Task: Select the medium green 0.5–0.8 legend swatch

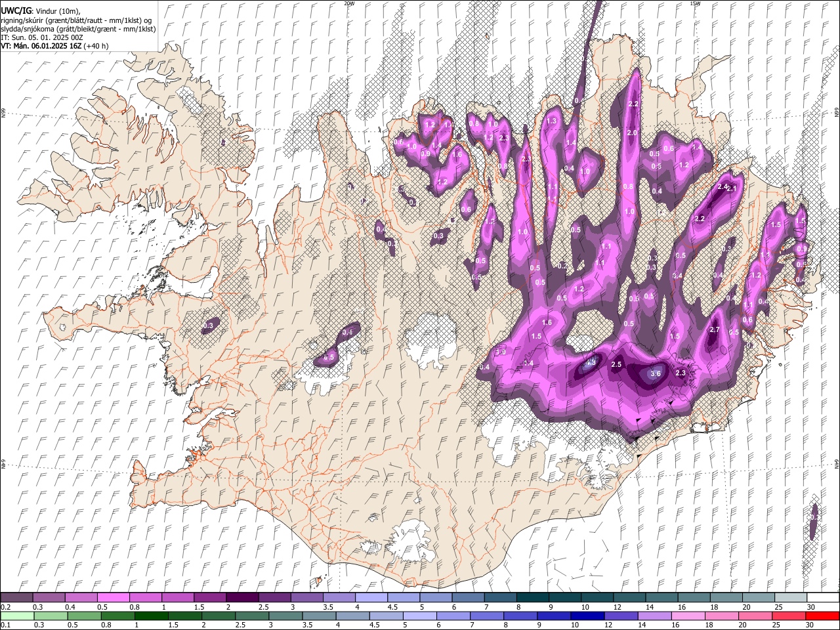Action: 84,616
